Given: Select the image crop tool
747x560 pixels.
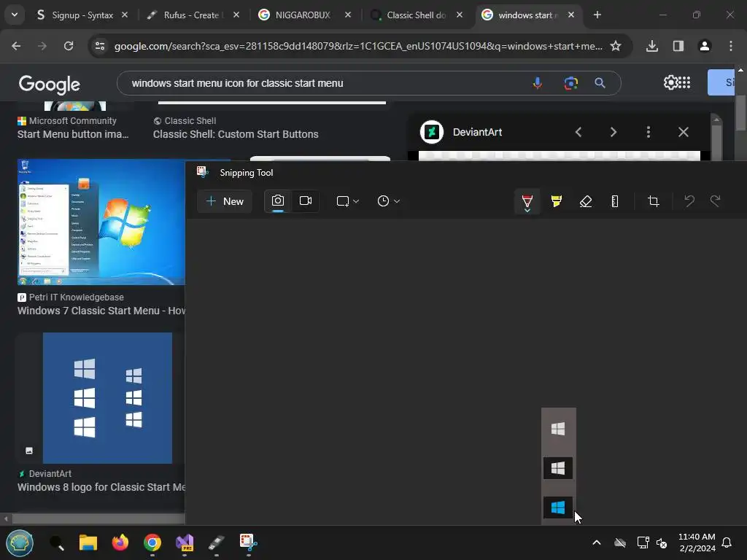Looking at the screenshot, I should [654, 201].
